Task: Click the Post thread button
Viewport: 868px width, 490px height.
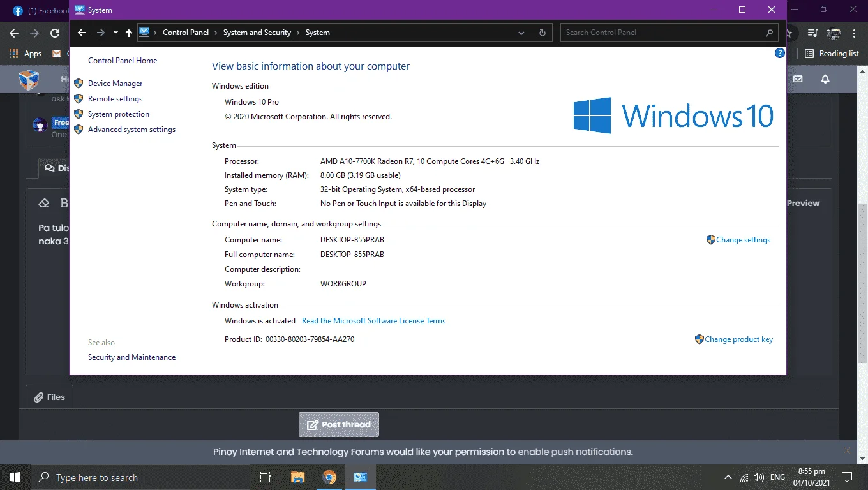Action: pyautogui.click(x=339, y=424)
